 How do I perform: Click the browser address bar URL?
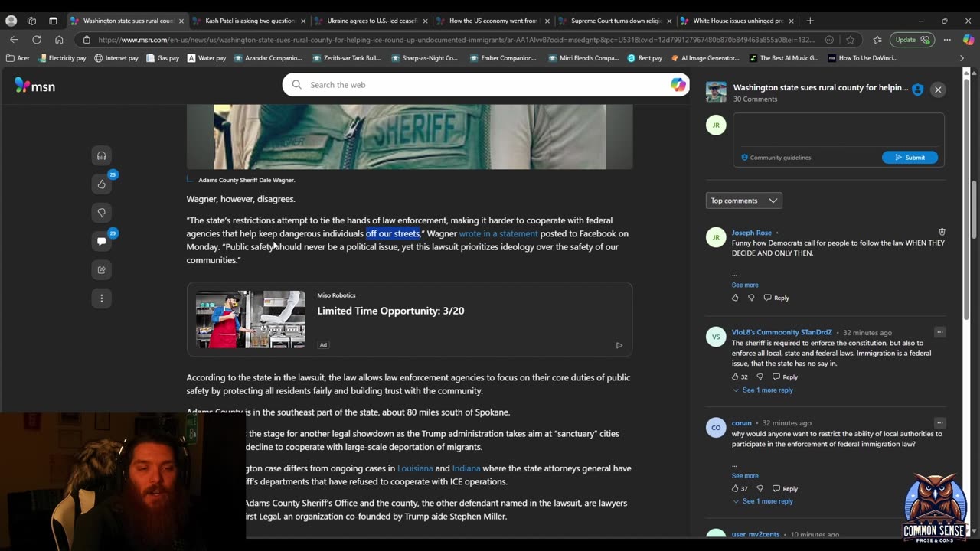pyautogui.click(x=456, y=40)
